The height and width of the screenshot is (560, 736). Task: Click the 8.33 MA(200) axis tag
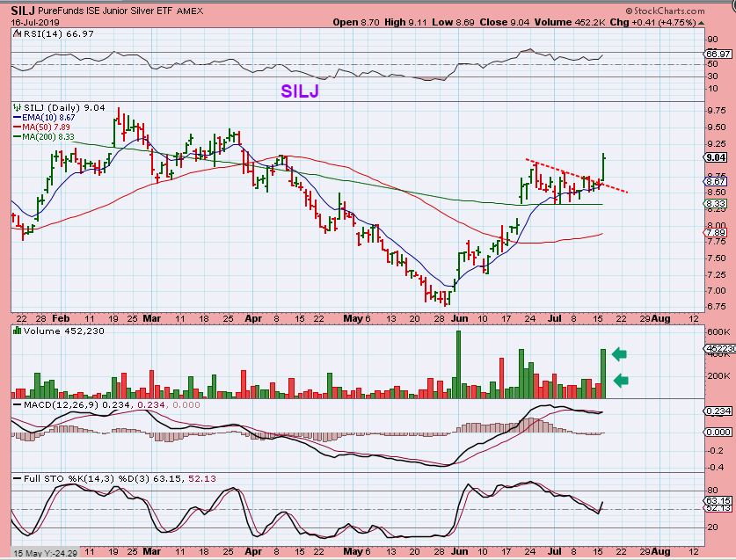717,204
